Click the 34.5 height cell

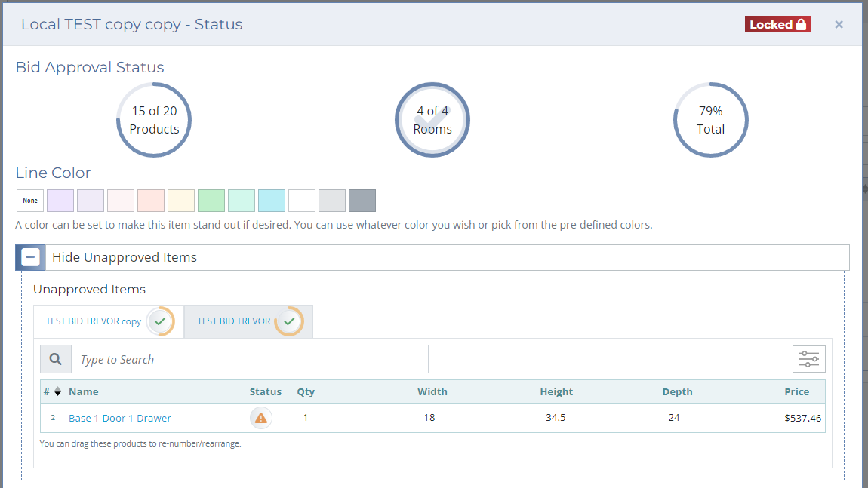[556, 418]
